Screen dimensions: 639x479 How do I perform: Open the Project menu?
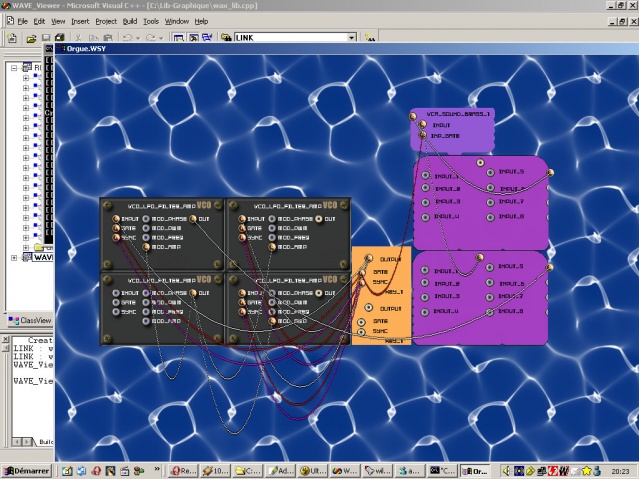[106, 20]
